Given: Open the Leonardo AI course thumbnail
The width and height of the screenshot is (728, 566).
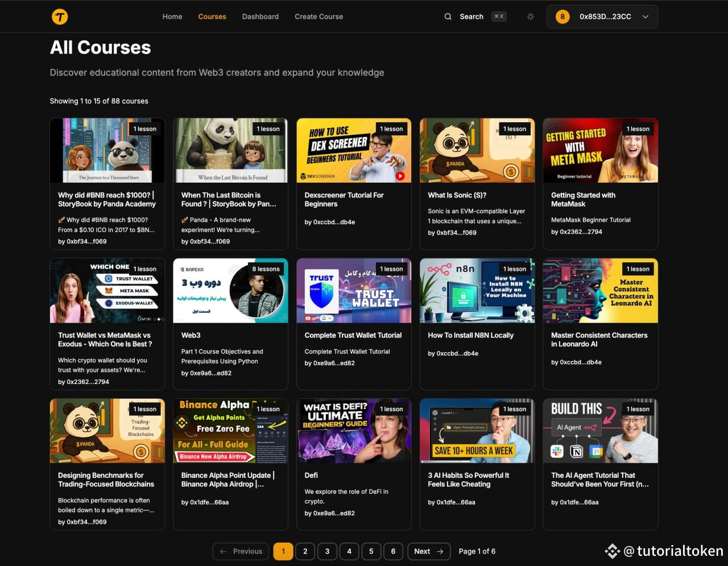Looking at the screenshot, I should 601,291.
